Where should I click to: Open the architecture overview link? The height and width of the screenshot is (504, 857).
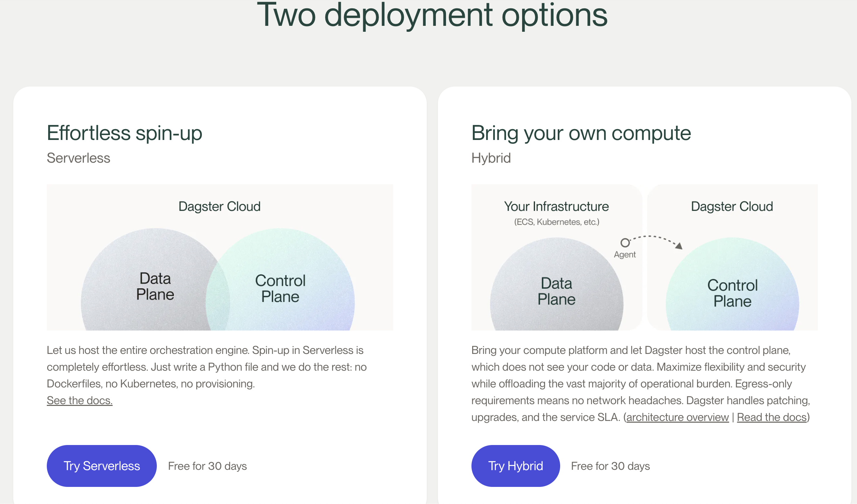[677, 417]
